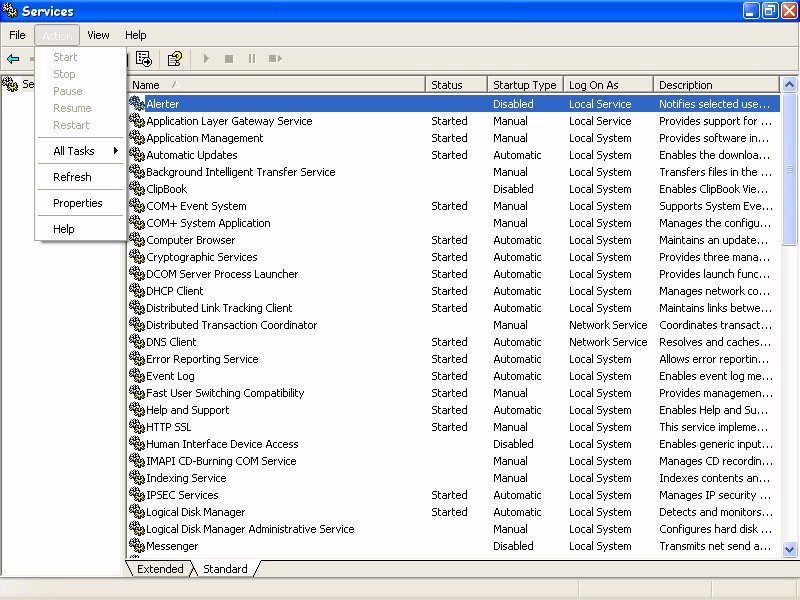Click the gear icon beside DHCP Client
This screenshot has height=600, width=800.
[137, 291]
